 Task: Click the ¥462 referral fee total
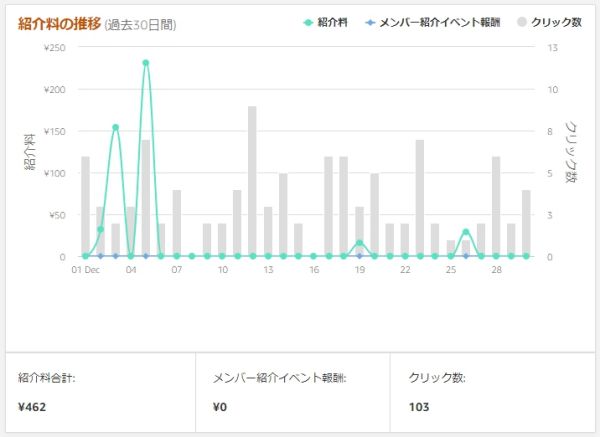(32, 407)
